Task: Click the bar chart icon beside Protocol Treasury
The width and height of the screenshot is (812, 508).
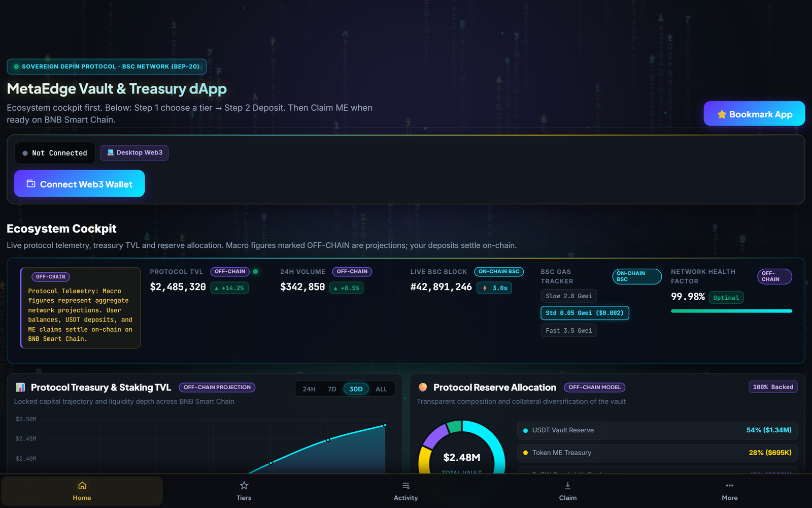Action: pyautogui.click(x=20, y=388)
